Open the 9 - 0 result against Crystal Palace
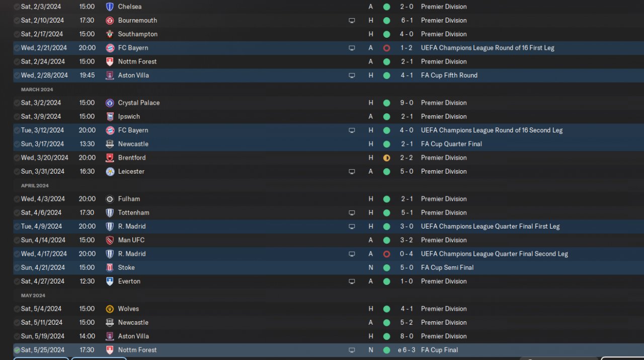 [407, 103]
